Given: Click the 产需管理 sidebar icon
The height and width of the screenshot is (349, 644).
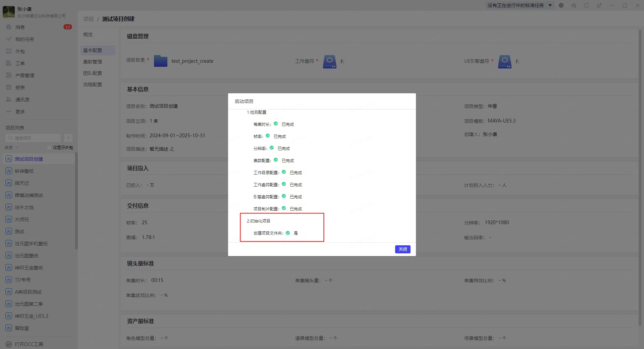Looking at the screenshot, I should [9, 75].
